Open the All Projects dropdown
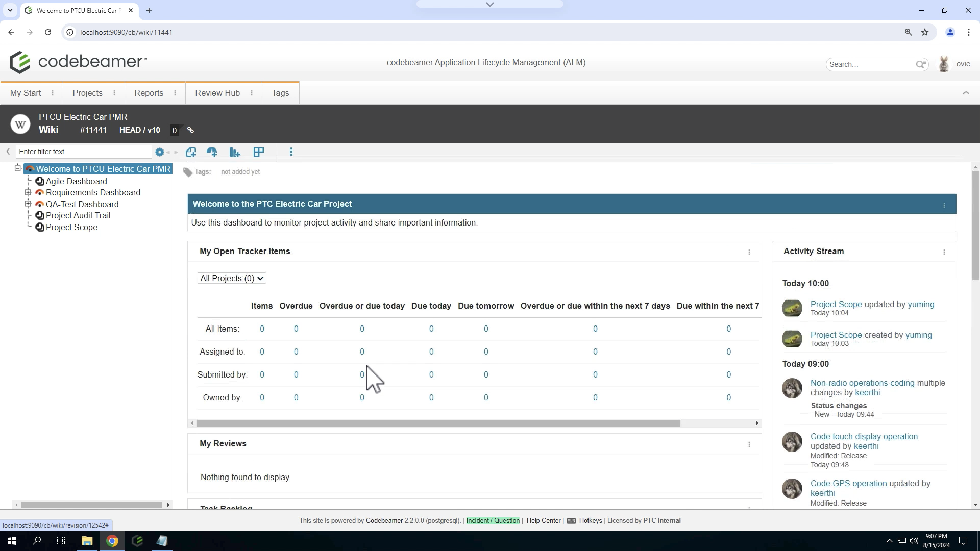 coord(232,278)
